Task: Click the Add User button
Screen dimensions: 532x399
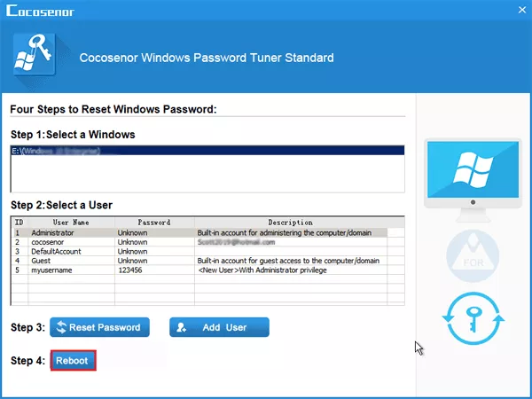Action: pyautogui.click(x=220, y=327)
